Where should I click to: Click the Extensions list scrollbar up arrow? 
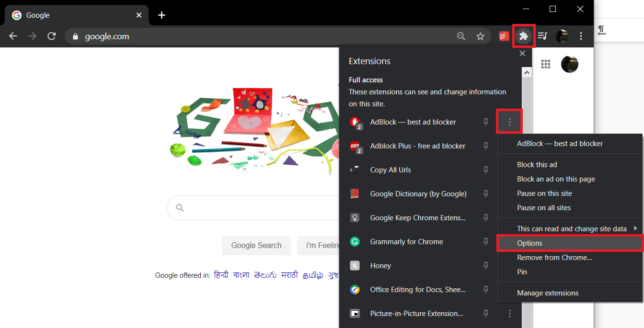527,73
